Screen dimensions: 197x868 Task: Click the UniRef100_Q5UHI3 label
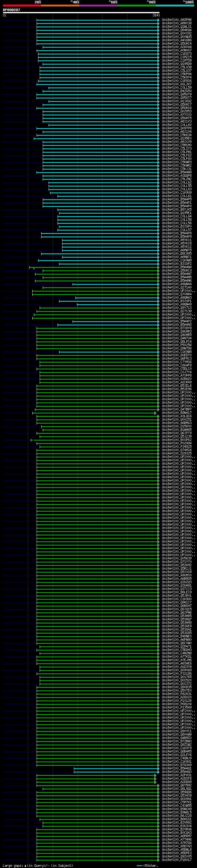click(x=177, y=271)
